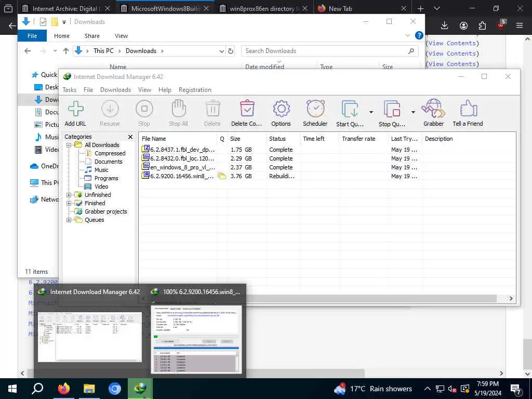
Task: Open Stop Queue dropdown arrow
Action: point(413,112)
